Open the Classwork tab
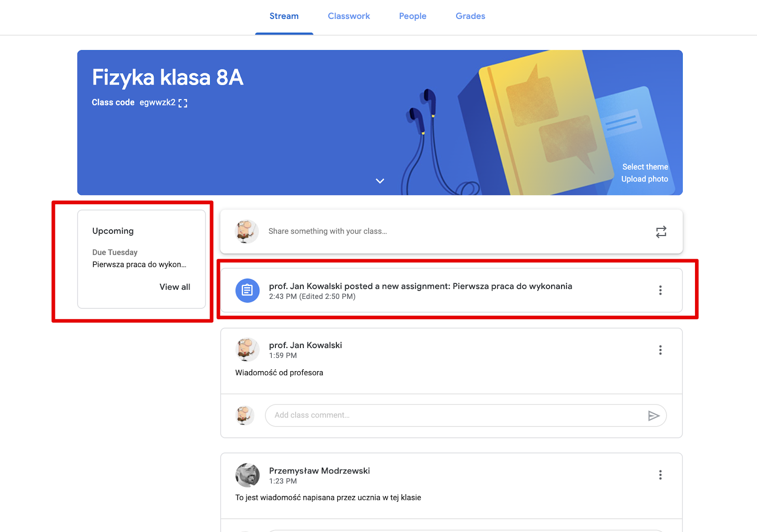This screenshot has height=532, width=757. 349,16
